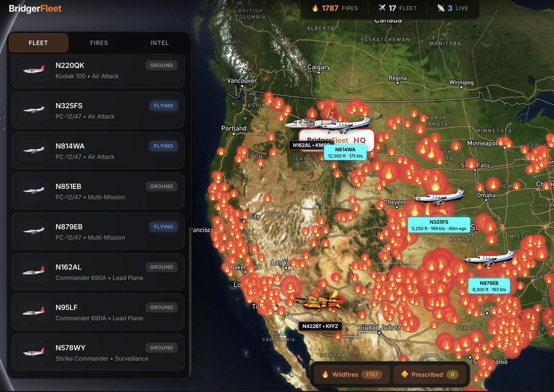Image resolution: width=554 pixels, height=392 pixels.
Task: Click the N422BT • KFFZ map label
Action: (x=320, y=326)
